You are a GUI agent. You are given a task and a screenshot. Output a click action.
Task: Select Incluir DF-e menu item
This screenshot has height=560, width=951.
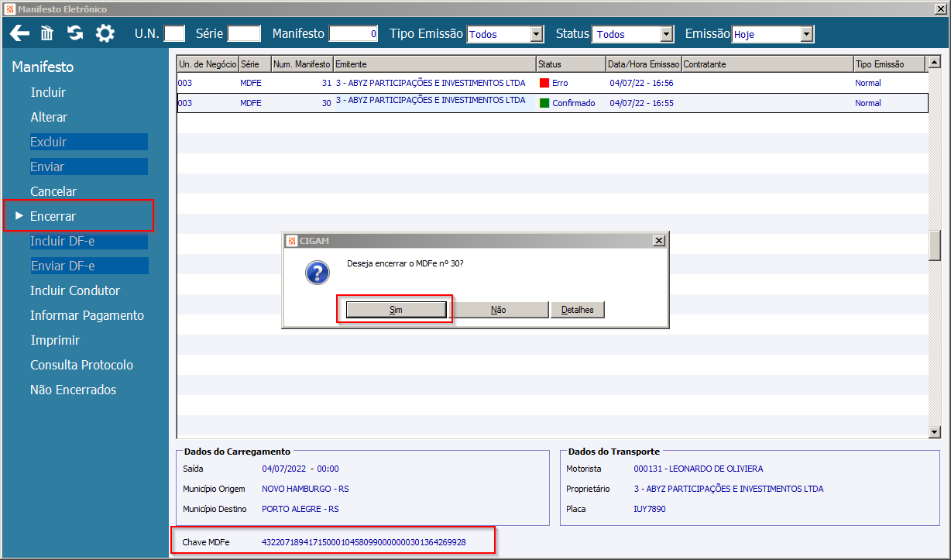pyautogui.click(x=89, y=241)
